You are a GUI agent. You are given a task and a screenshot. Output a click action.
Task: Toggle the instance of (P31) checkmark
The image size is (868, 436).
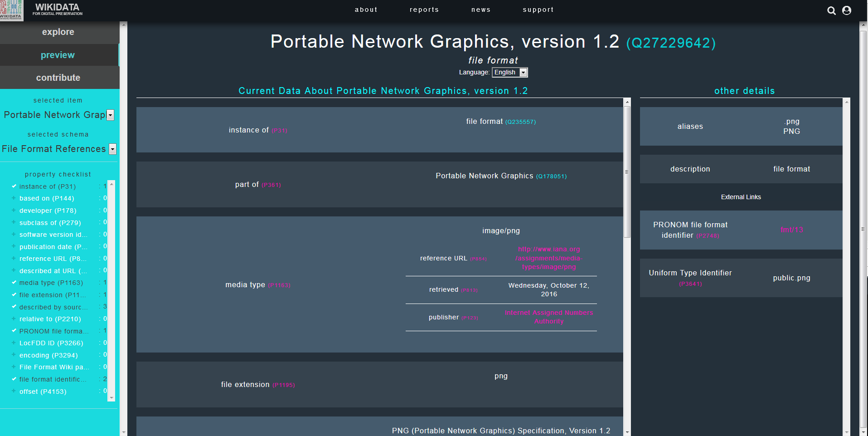coord(14,186)
